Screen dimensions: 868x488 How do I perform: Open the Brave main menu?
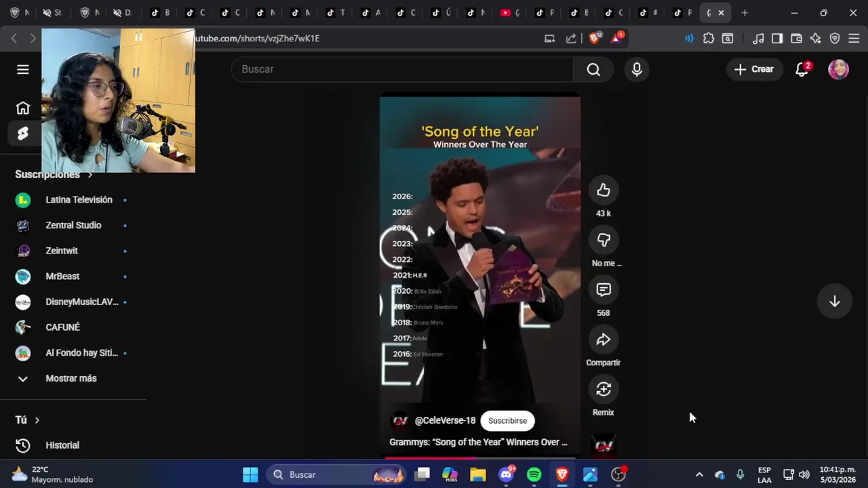click(x=854, y=39)
